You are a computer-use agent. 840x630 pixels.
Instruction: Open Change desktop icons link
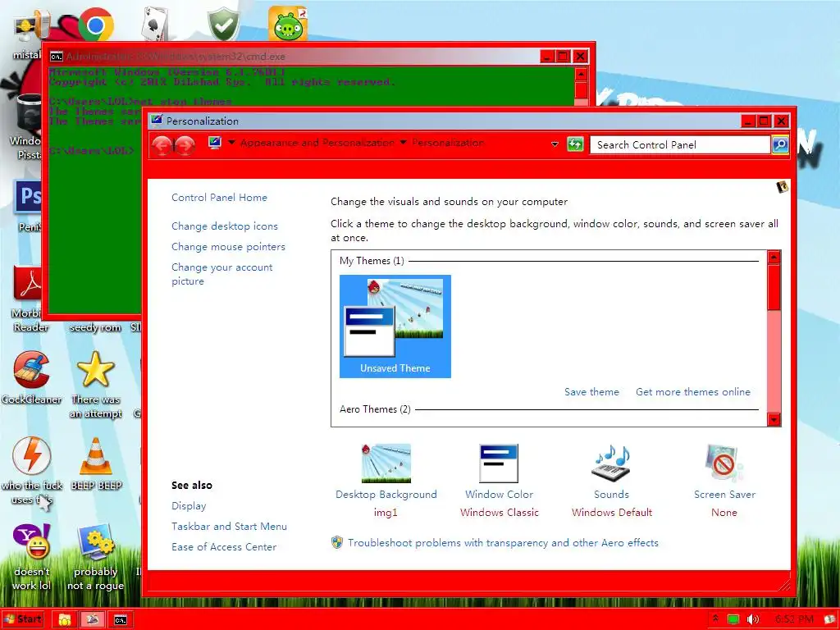(225, 226)
